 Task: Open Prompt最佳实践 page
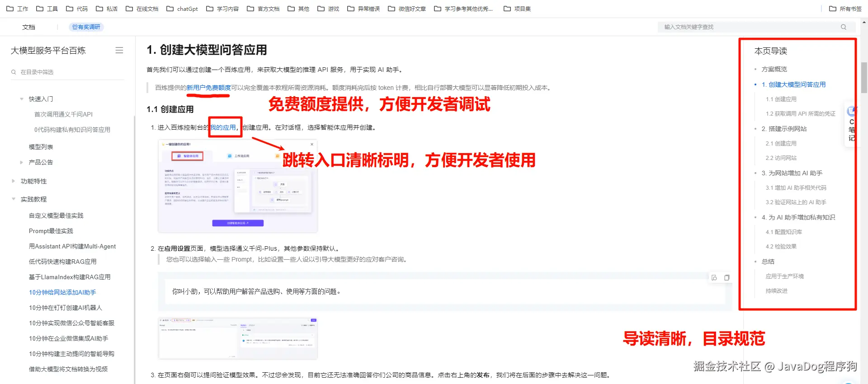click(51, 231)
